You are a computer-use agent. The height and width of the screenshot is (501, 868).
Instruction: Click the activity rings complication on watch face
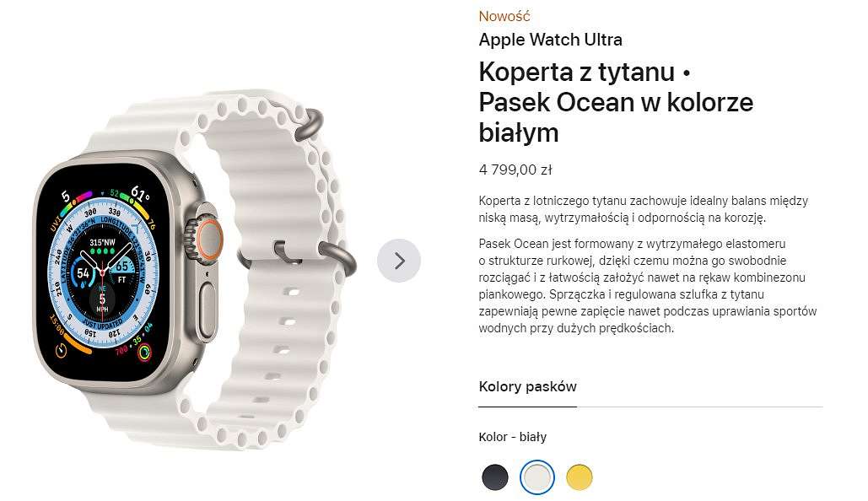click(144, 351)
